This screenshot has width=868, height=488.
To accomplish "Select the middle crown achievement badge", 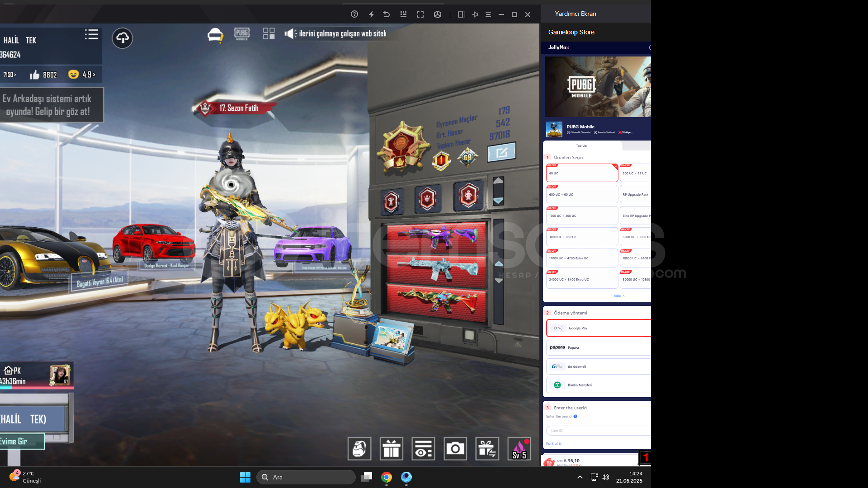I will coord(427,199).
